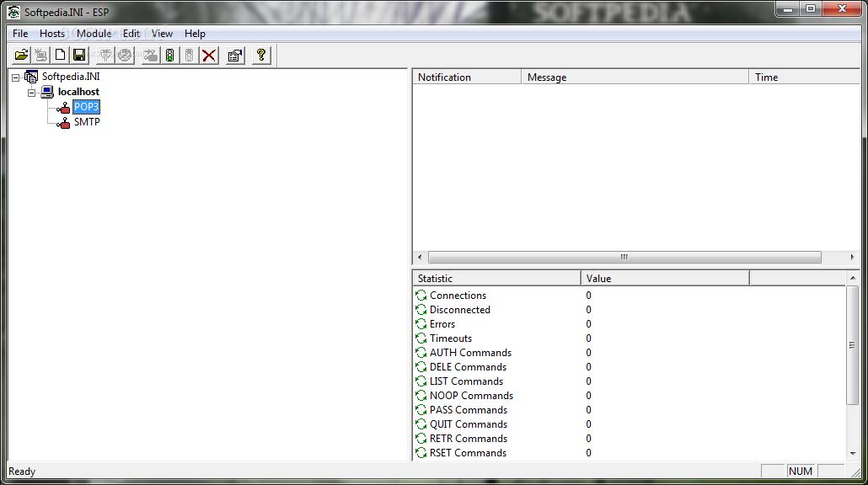Click the SMTP module red icon
The image size is (868, 485).
64,122
